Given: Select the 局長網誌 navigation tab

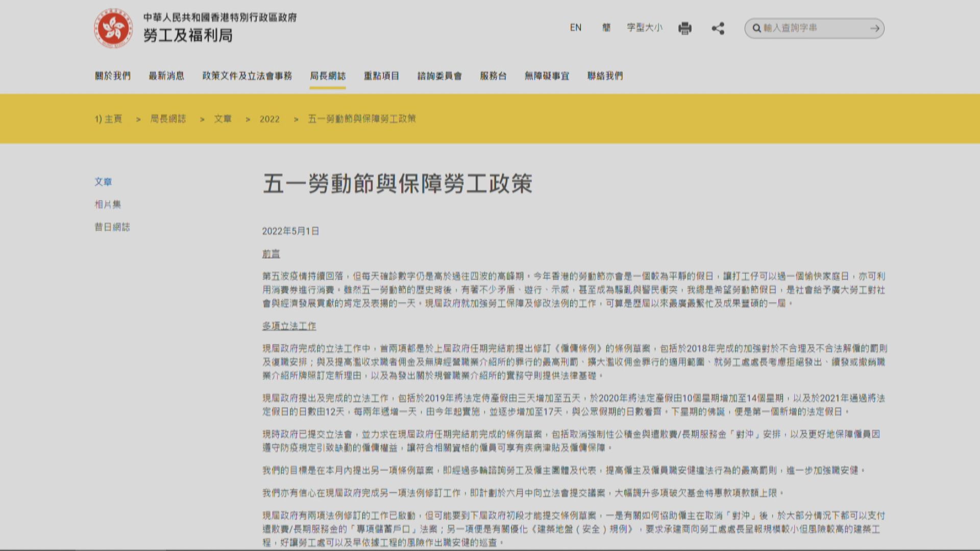Looking at the screenshot, I should coord(328,76).
